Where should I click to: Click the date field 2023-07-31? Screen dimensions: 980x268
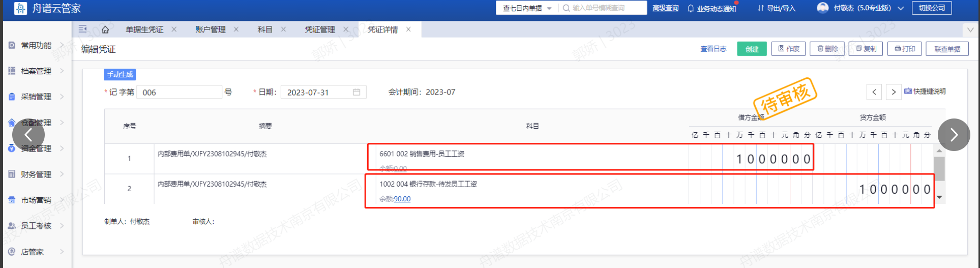(x=323, y=92)
